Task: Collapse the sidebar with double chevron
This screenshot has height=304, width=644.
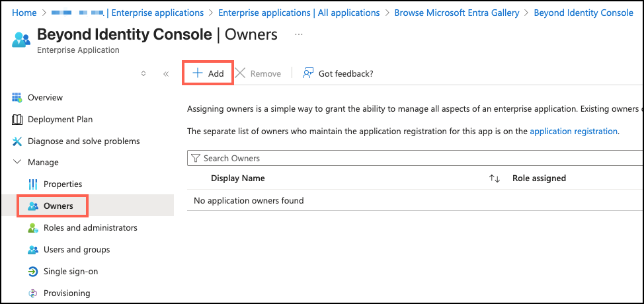Action: (x=166, y=74)
